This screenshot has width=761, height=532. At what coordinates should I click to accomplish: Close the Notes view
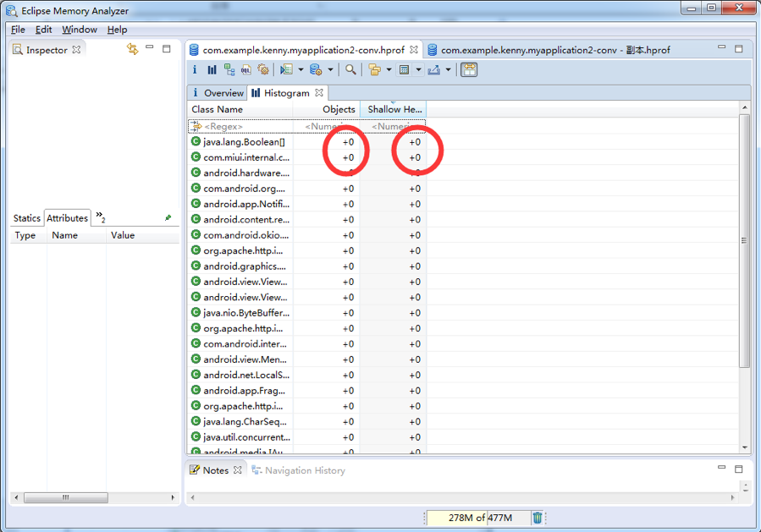tap(237, 470)
